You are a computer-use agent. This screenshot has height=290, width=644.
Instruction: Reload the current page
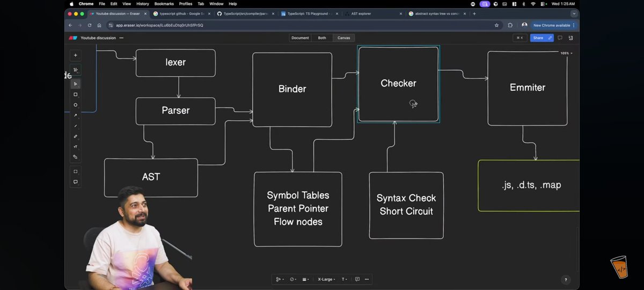90,25
